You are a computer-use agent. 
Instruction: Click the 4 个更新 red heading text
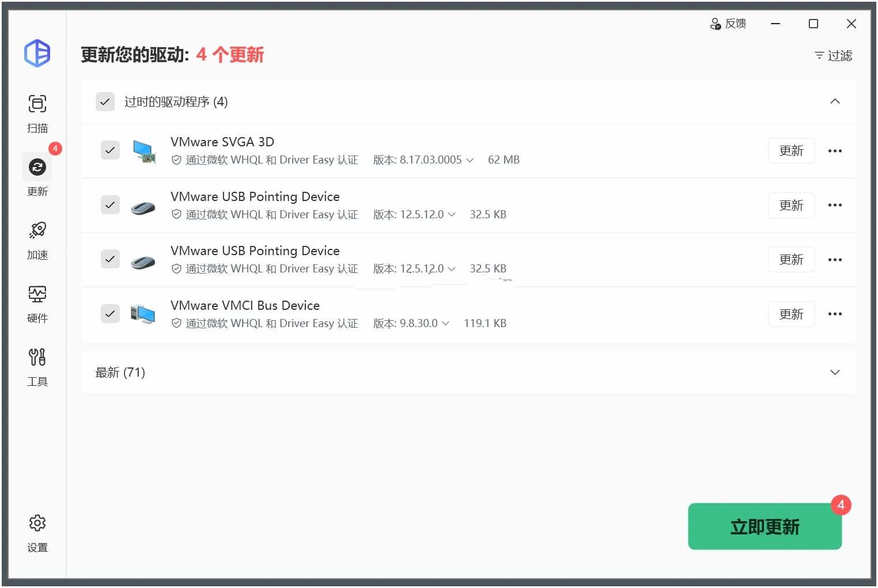pyautogui.click(x=230, y=55)
